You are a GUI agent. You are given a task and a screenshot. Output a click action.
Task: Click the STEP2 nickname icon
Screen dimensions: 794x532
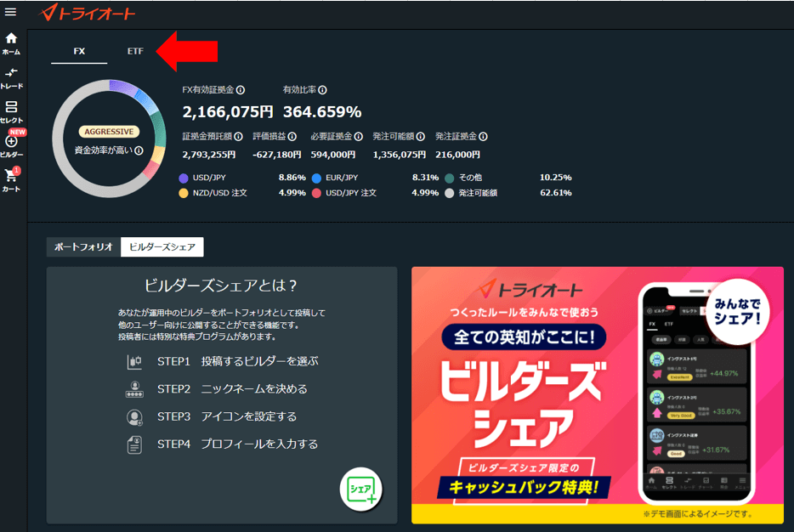pos(134,389)
